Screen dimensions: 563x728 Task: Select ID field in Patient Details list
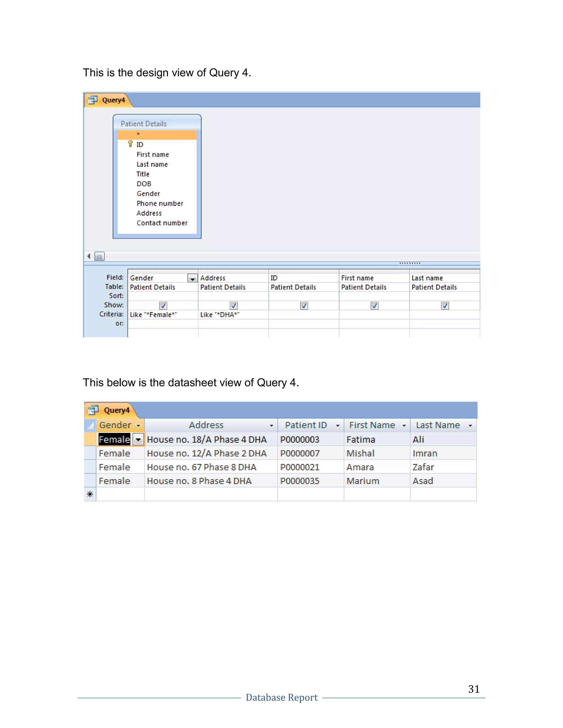[x=157, y=145]
